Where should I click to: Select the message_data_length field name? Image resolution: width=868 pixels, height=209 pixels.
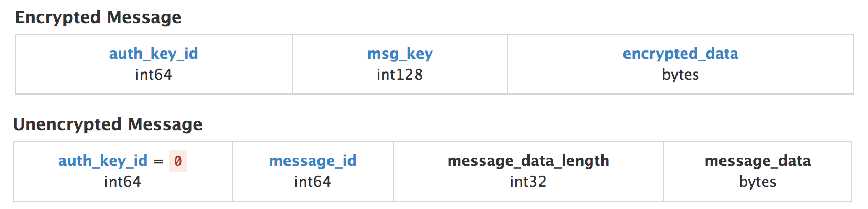528,161
